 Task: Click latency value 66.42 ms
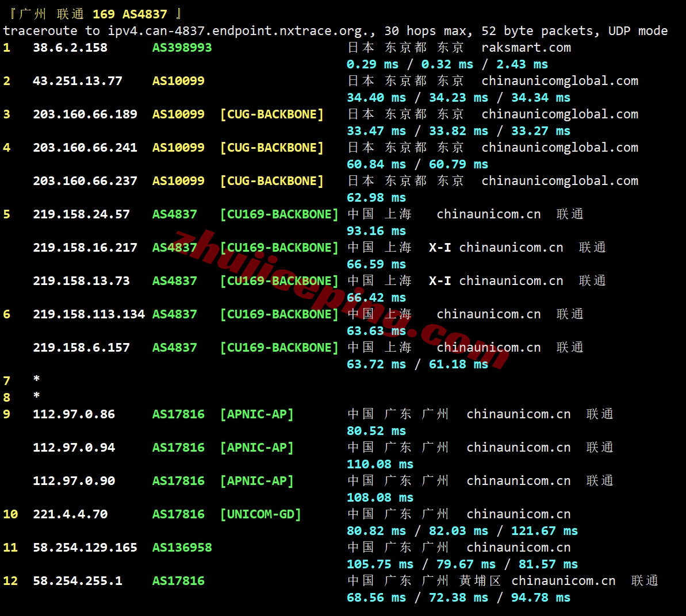coord(376,298)
